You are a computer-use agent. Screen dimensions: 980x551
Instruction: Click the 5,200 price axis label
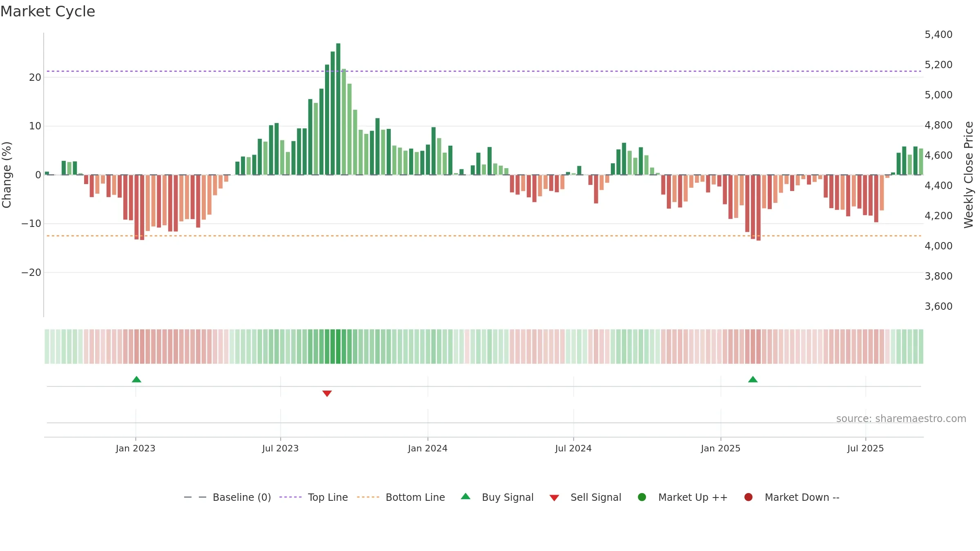click(938, 65)
